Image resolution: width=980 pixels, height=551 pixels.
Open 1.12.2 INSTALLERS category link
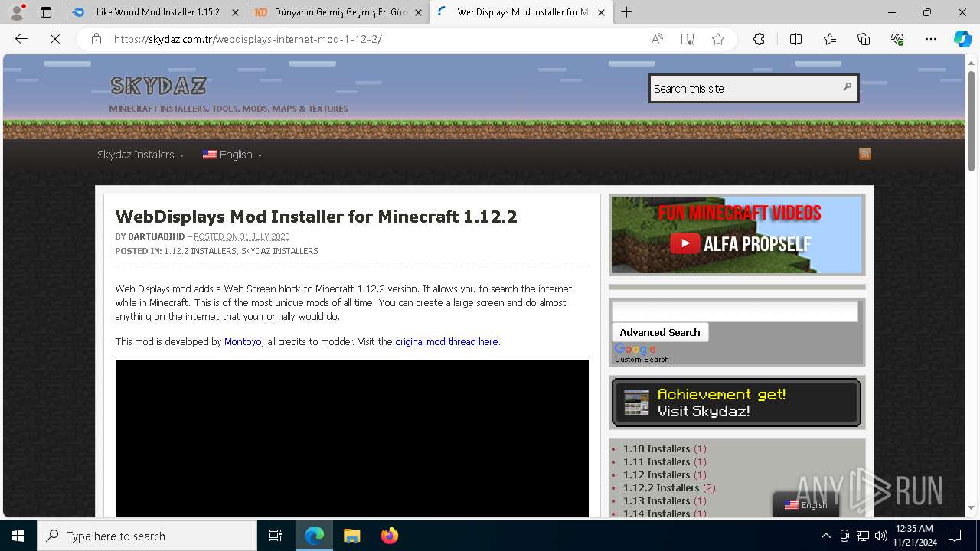[x=200, y=251]
